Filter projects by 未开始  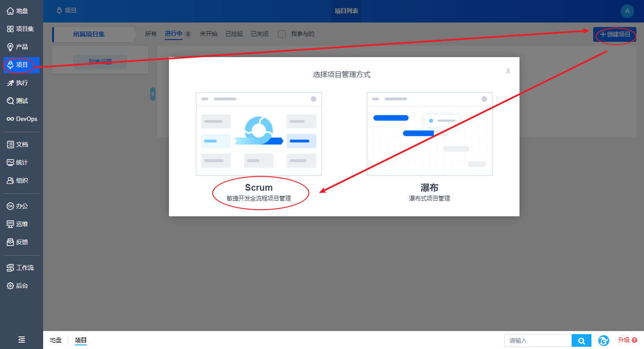tap(209, 34)
